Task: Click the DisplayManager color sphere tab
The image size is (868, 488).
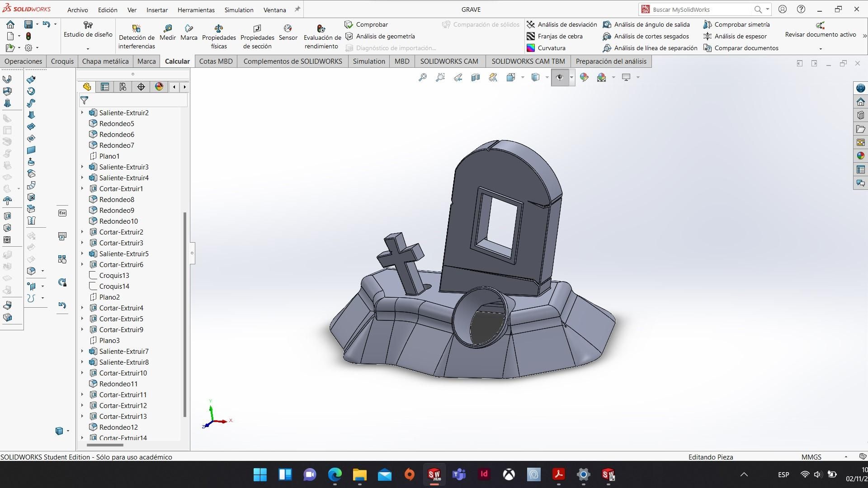Action: coord(159,87)
